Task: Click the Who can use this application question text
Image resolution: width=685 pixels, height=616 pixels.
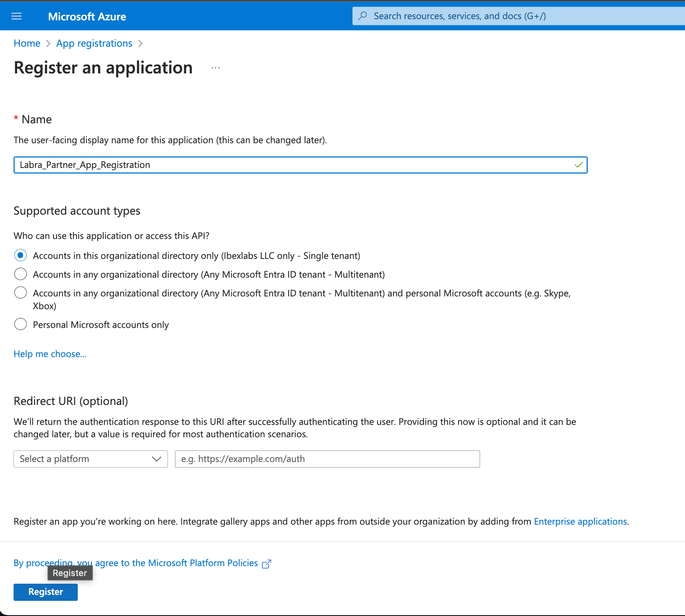Action: click(112, 236)
